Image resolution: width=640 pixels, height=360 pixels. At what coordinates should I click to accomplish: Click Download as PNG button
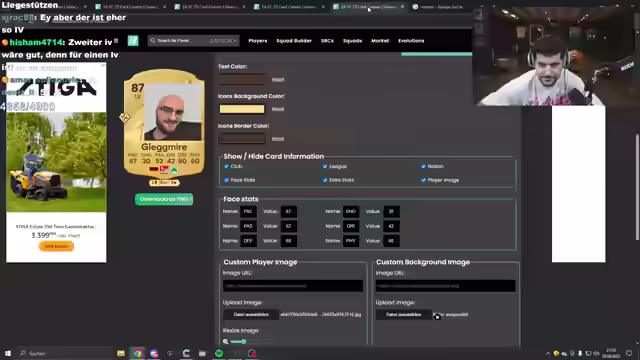(164, 199)
